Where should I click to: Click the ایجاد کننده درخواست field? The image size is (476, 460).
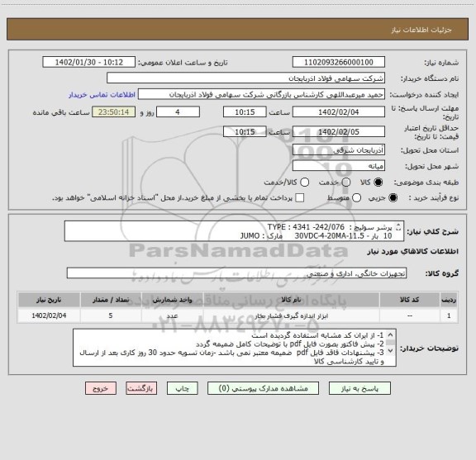(x=261, y=94)
